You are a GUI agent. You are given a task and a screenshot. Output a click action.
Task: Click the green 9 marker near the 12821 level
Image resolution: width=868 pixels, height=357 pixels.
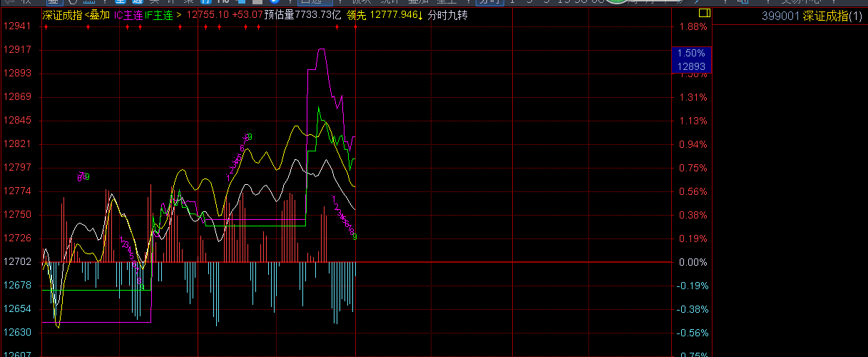[x=249, y=136]
